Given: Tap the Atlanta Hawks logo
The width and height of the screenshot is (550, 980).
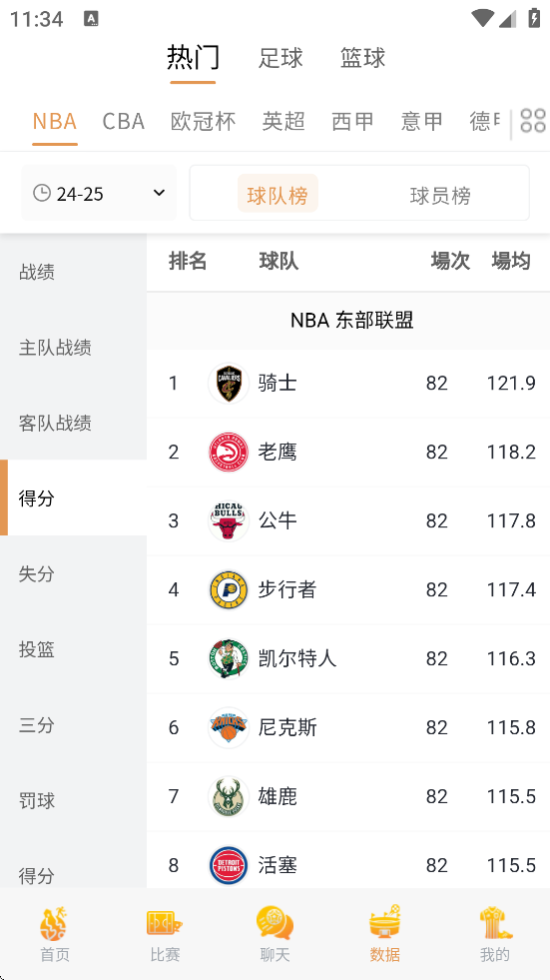Looking at the screenshot, I should pos(229,452).
